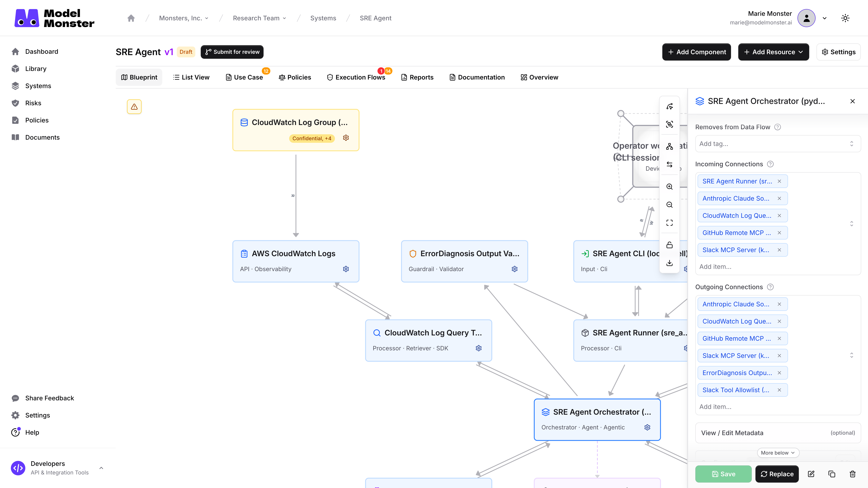Open settings gear on CloudWatch Log Group node
Viewport: 868px width, 488px height.
click(346, 138)
